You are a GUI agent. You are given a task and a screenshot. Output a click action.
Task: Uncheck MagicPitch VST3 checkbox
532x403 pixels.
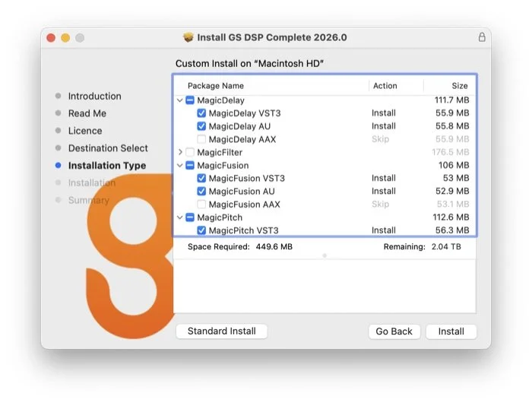(x=201, y=230)
